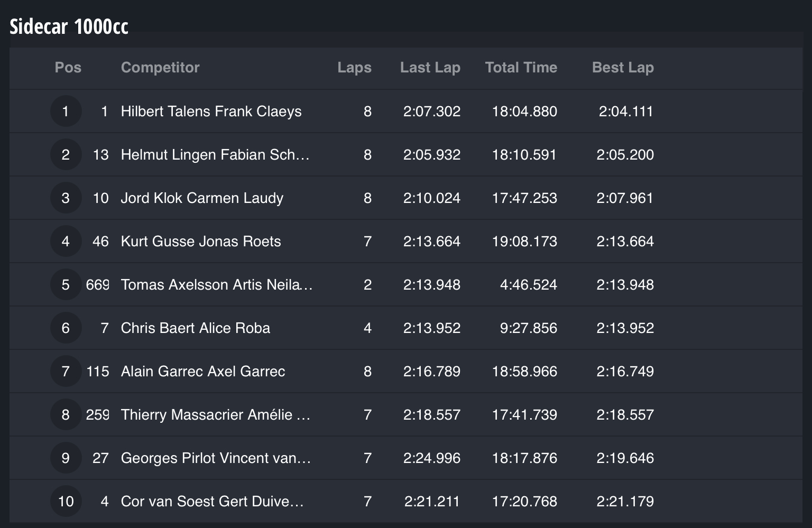Click the Best Lap column header
The height and width of the screenshot is (528, 812).
623,67
